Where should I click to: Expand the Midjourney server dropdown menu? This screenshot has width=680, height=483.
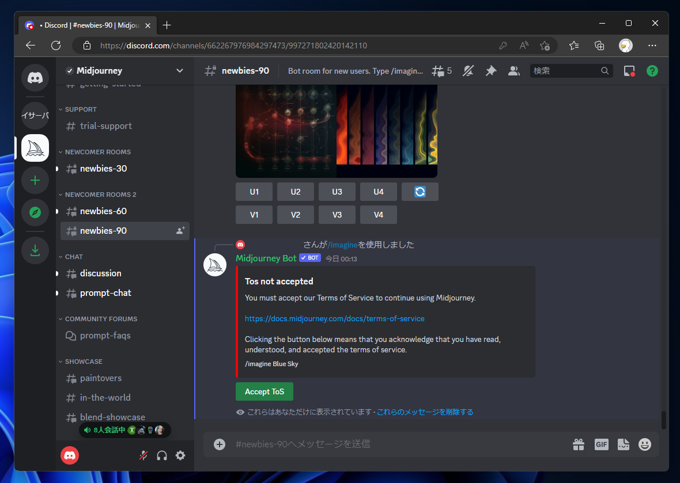click(180, 71)
